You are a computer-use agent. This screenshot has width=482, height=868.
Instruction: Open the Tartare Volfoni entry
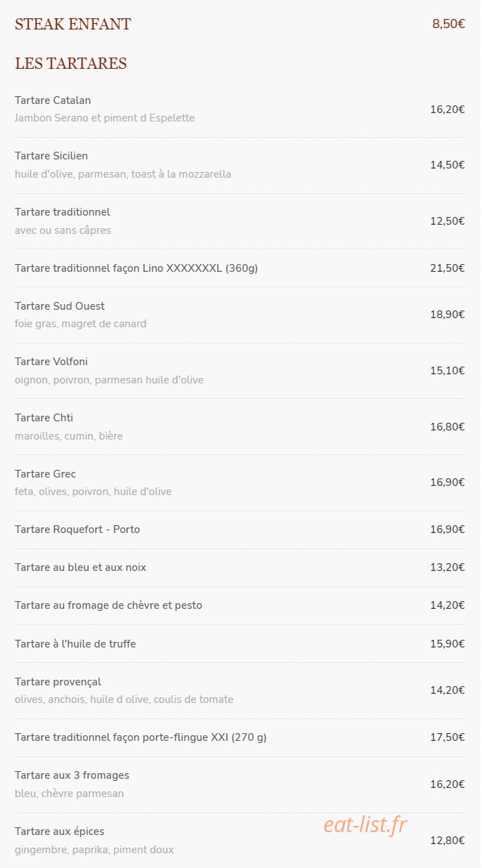pyautogui.click(x=240, y=371)
